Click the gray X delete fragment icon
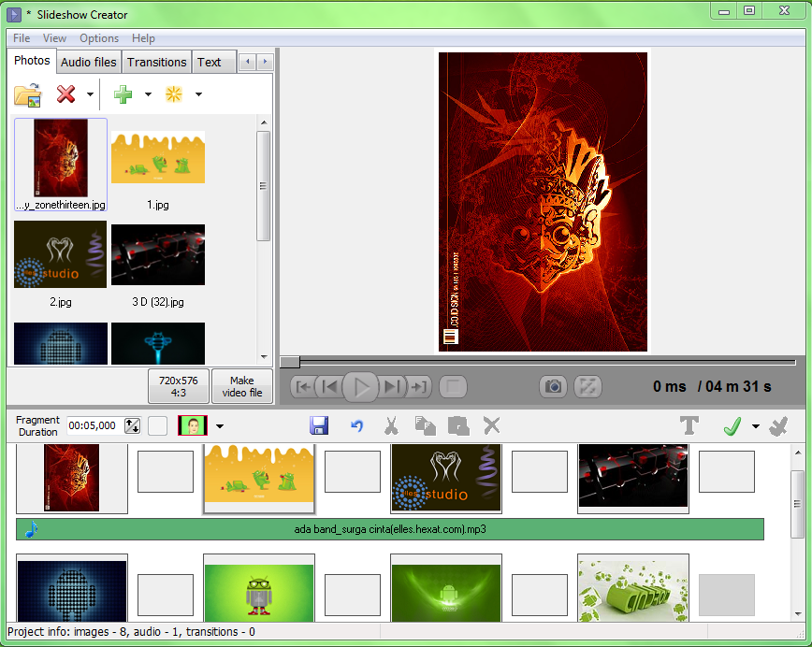Image resolution: width=812 pixels, height=647 pixels. point(491,426)
